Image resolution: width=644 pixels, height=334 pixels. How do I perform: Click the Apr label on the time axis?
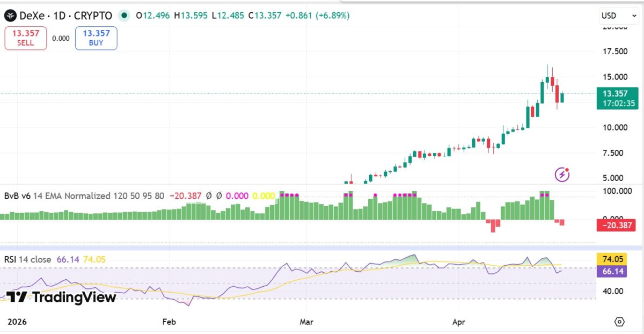pos(458,322)
